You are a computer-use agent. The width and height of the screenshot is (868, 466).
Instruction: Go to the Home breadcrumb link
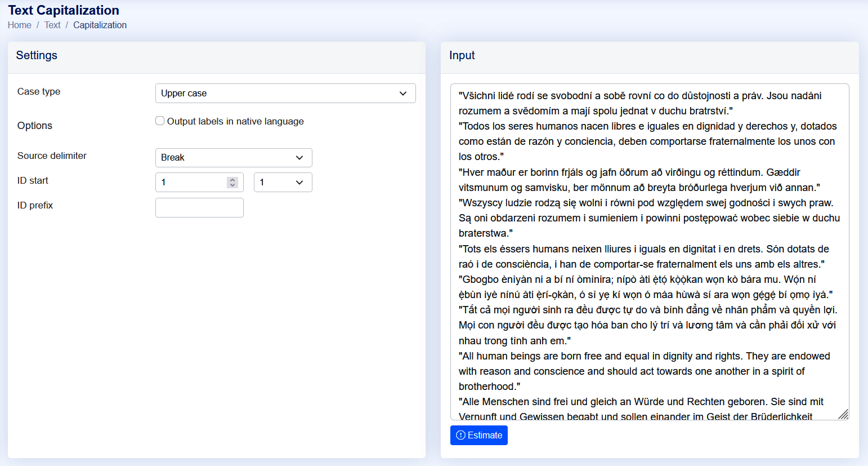pos(20,25)
